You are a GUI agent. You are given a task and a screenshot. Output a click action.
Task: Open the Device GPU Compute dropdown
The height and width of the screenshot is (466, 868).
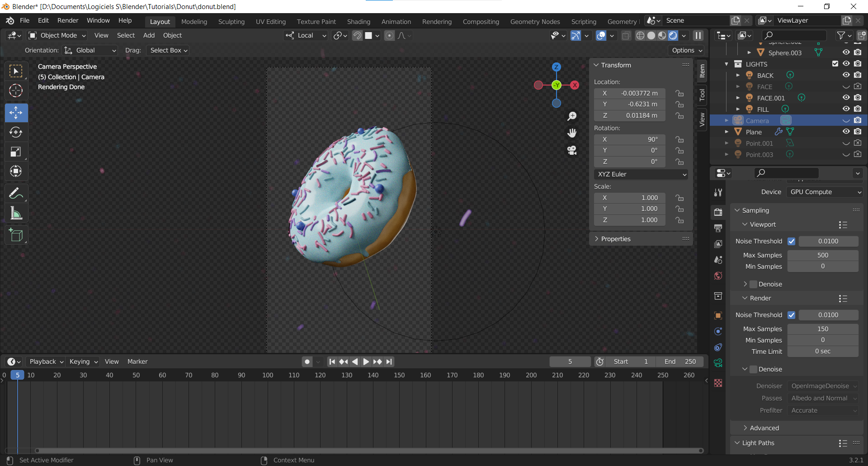[x=825, y=192]
